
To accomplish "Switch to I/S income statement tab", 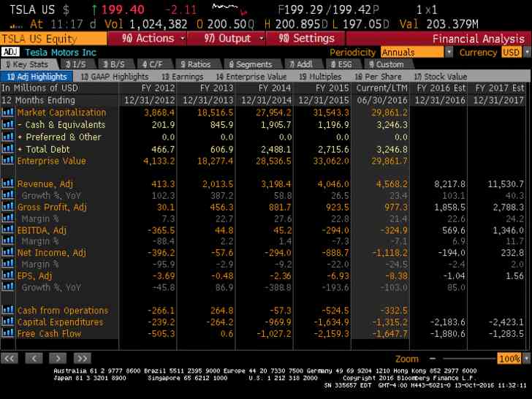I will point(76,64).
